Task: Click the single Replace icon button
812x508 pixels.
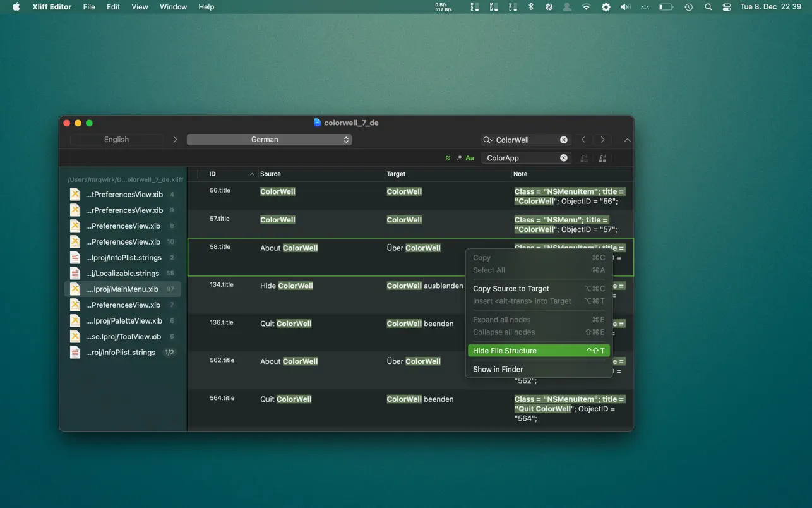Action: (584, 158)
